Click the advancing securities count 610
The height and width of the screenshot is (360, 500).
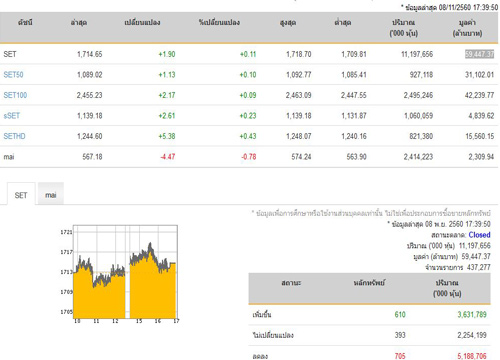pos(400,315)
